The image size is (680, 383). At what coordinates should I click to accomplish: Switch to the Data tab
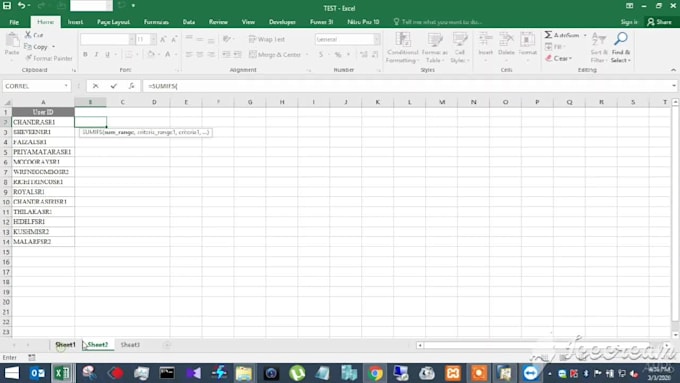tap(189, 22)
